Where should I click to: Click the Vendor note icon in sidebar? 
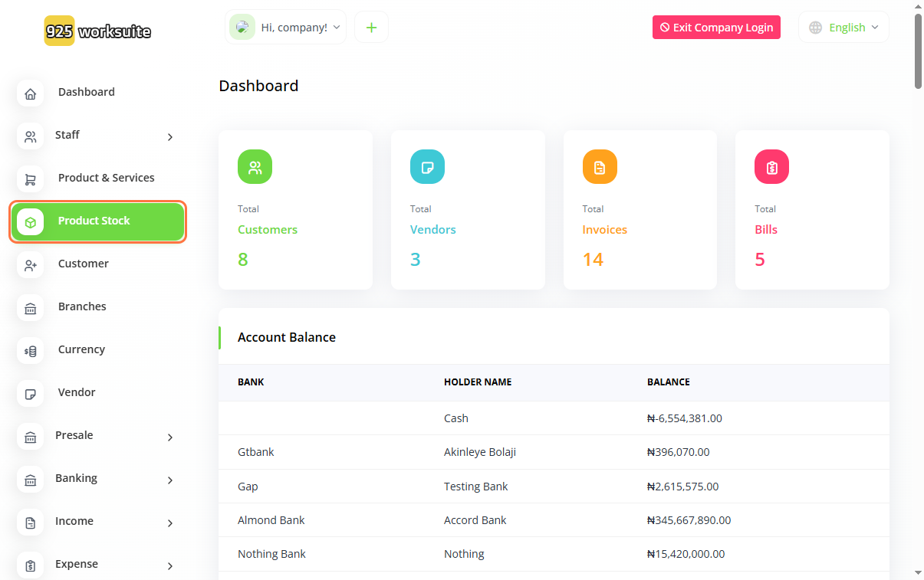pyautogui.click(x=30, y=395)
